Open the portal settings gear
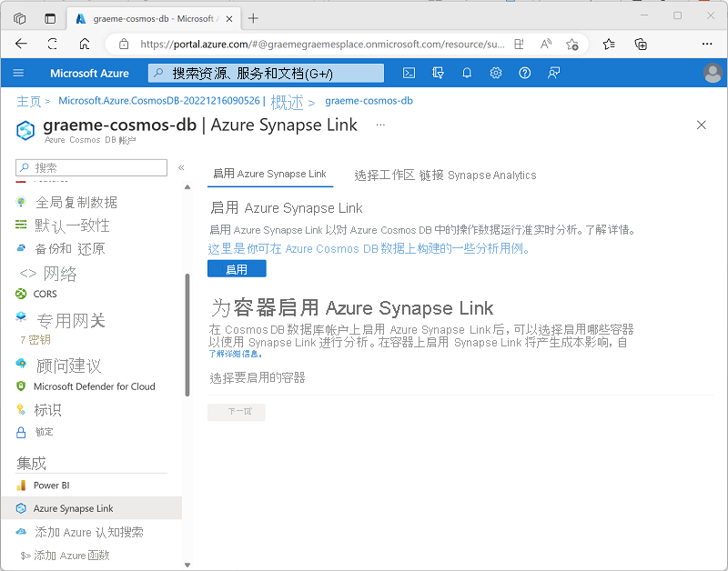The width and height of the screenshot is (728, 571). coord(496,74)
